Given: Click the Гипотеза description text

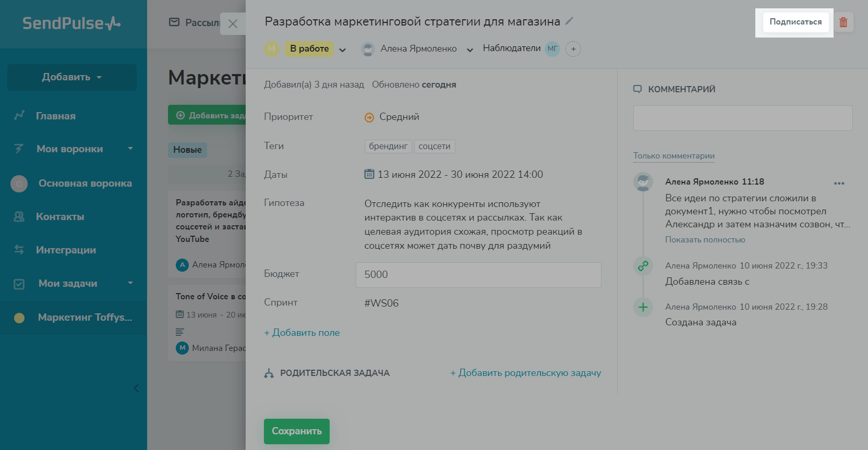Looking at the screenshot, I should 473,225.
